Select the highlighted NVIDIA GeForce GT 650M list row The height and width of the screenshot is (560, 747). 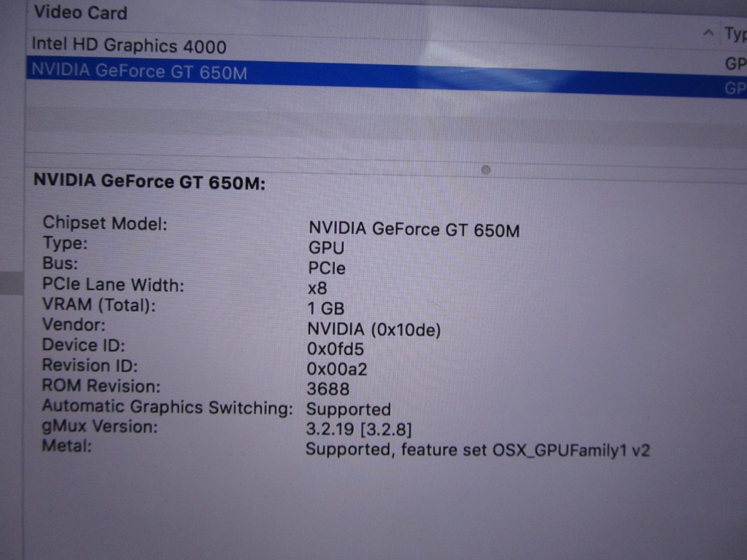[387, 77]
